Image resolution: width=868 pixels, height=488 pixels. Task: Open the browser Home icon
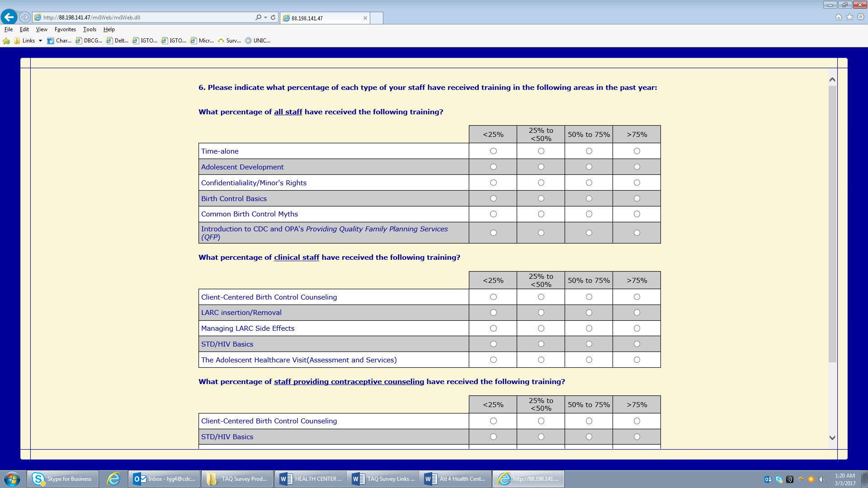pos(839,17)
